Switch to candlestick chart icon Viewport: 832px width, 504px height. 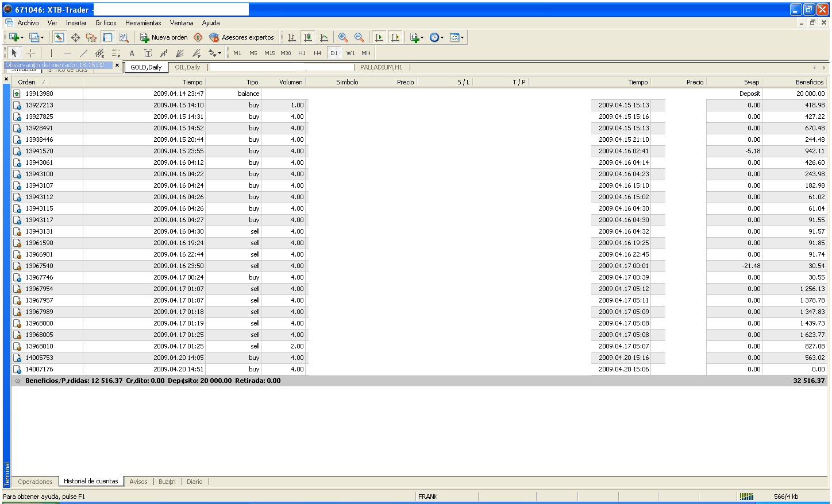pyautogui.click(x=308, y=37)
